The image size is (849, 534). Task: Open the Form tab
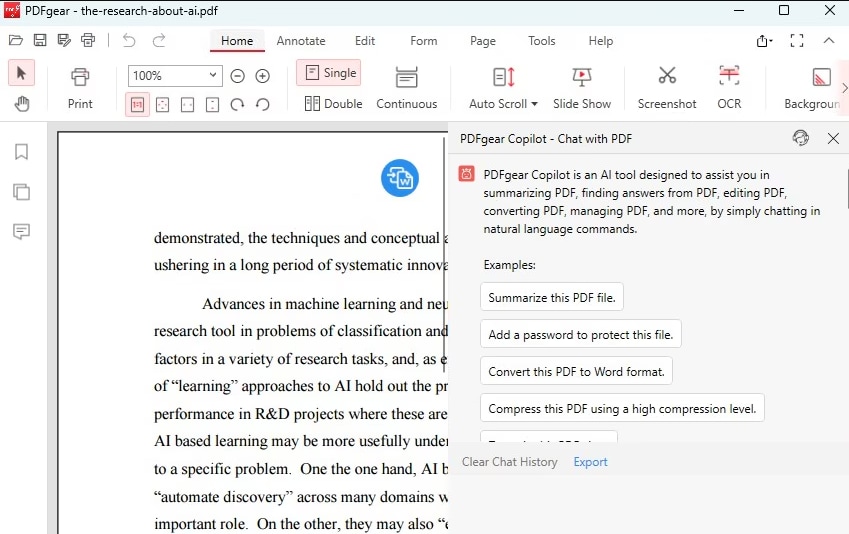(423, 41)
